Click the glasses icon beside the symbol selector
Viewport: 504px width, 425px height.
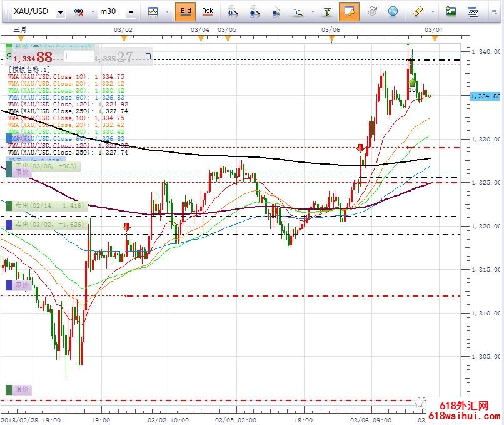(x=79, y=11)
